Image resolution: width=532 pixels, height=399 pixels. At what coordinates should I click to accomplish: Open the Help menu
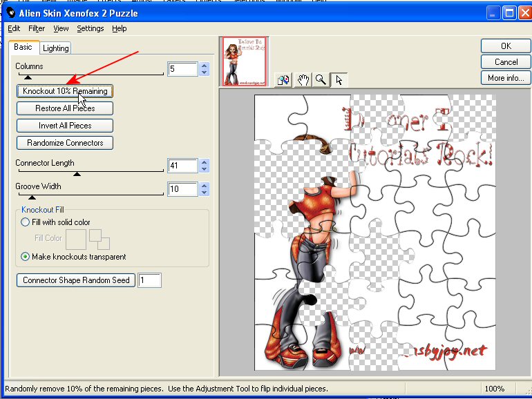click(120, 28)
